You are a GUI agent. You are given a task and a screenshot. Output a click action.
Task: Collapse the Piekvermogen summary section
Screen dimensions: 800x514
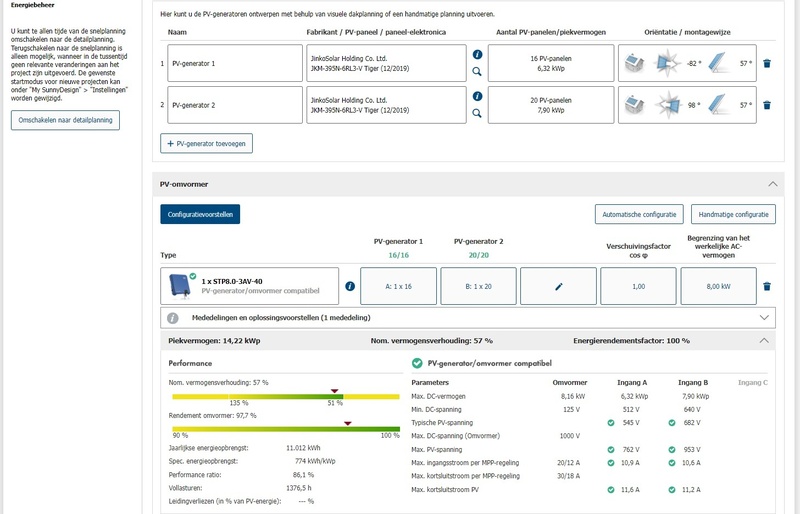(766, 341)
